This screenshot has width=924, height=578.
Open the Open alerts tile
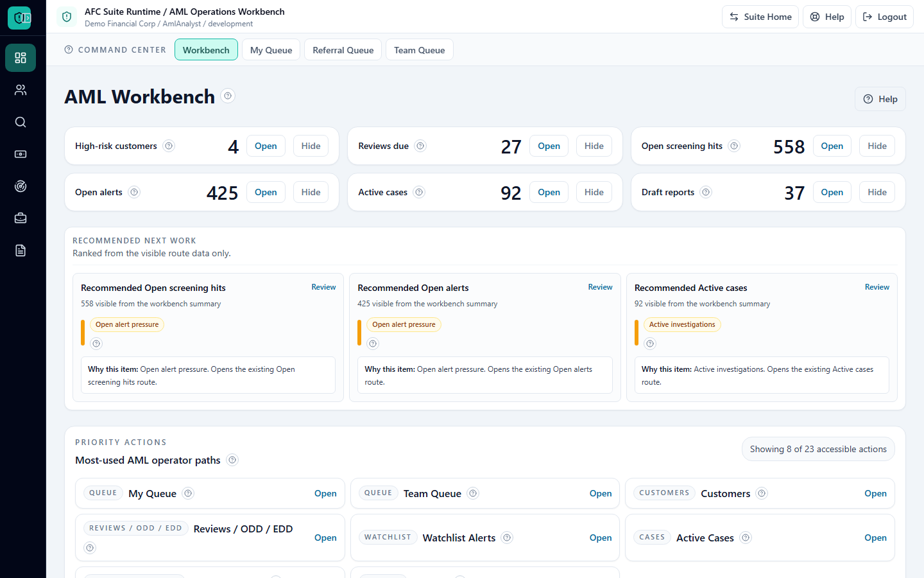(x=266, y=192)
